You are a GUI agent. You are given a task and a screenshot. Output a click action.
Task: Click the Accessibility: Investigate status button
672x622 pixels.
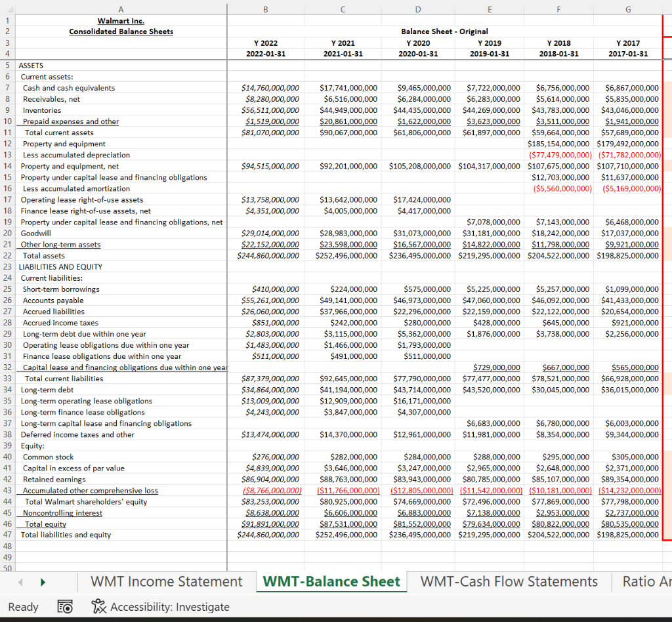tap(160, 606)
